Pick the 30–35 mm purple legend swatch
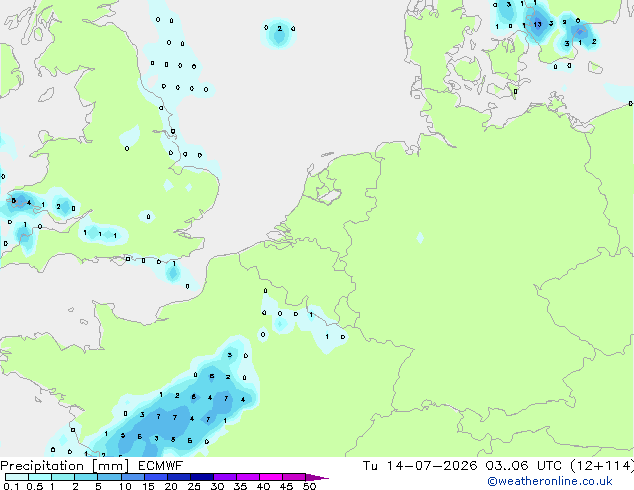 (224, 477)
